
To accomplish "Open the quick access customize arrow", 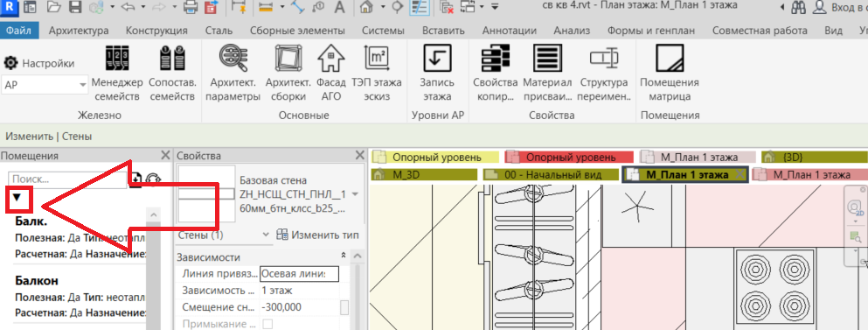I will [495, 7].
